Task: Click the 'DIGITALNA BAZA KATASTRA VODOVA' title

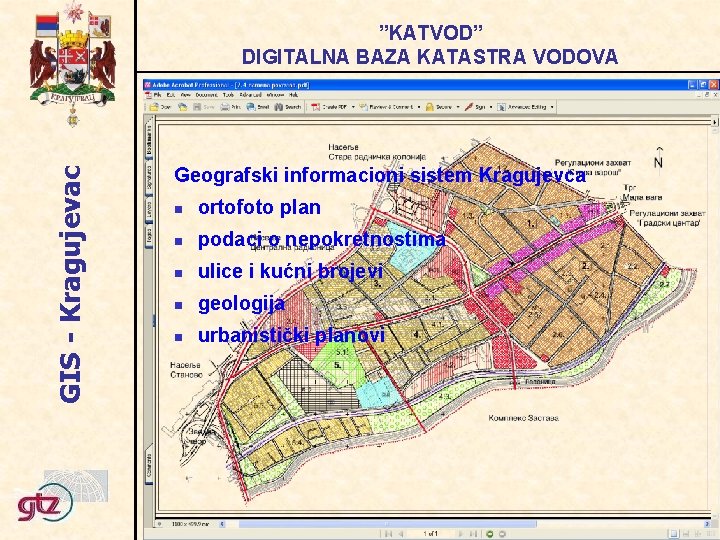Action: [x=430, y=57]
